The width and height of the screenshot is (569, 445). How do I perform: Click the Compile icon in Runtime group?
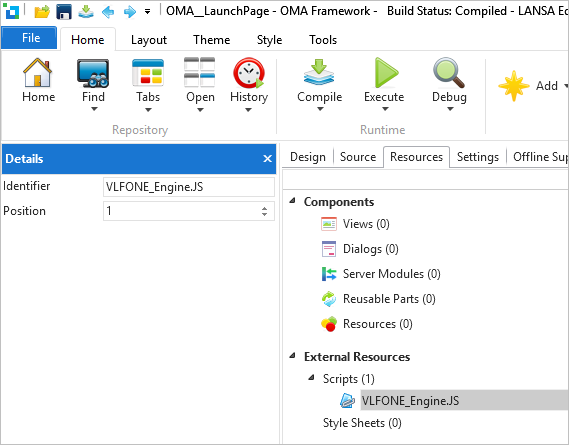[x=319, y=72]
